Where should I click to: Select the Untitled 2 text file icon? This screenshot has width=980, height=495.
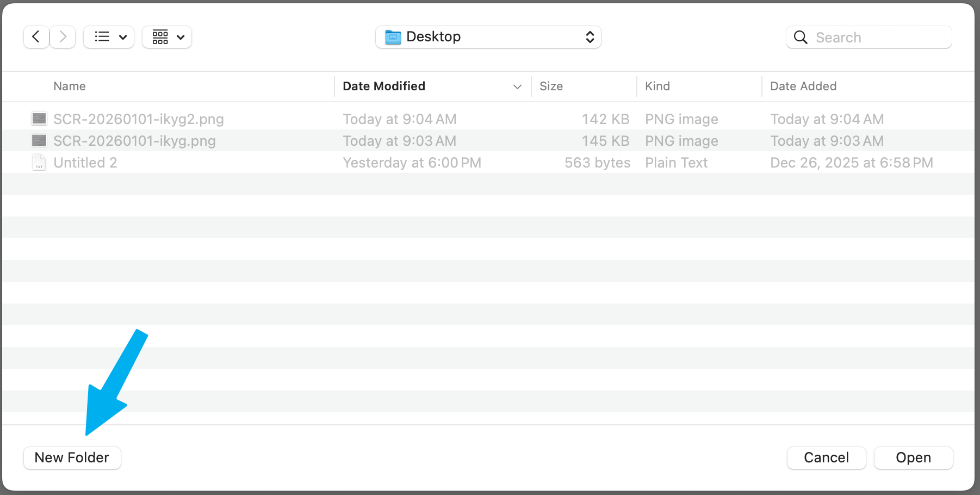click(39, 163)
